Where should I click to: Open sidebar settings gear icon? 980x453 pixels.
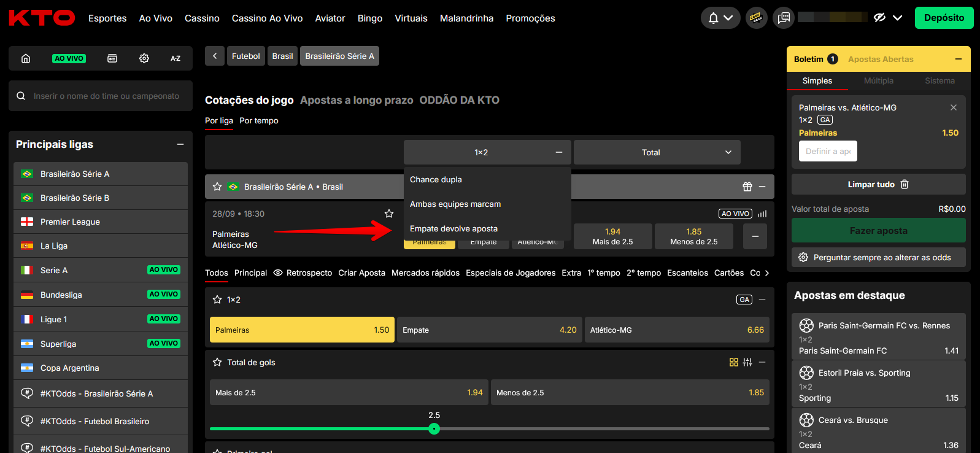[x=144, y=58]
